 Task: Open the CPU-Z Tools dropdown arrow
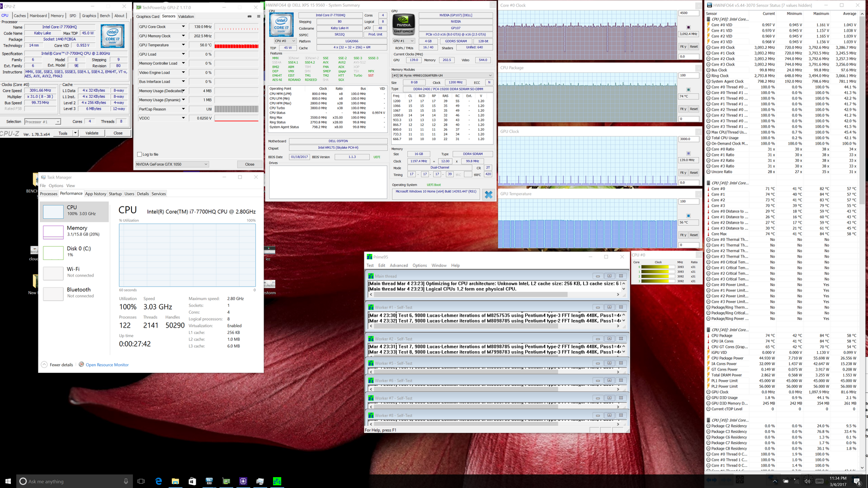[75, 133]
